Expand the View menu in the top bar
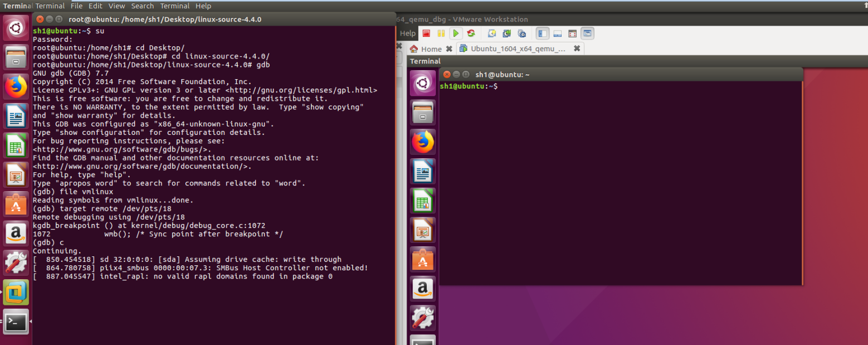This screenshot has height=345, width=868. 116,6
